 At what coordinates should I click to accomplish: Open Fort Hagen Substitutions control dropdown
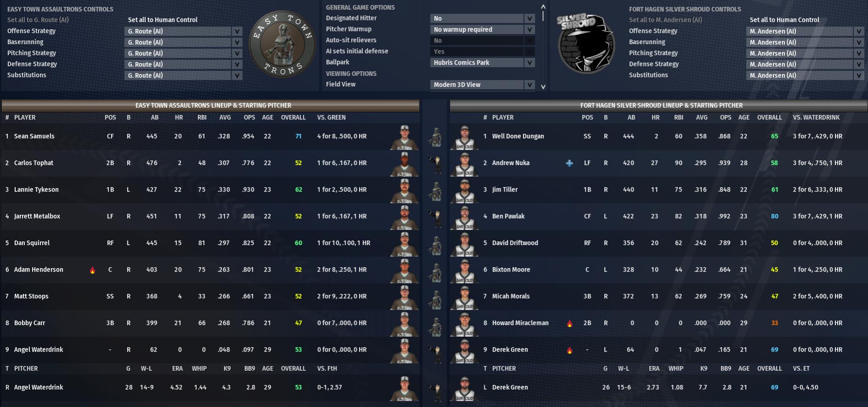805,75
